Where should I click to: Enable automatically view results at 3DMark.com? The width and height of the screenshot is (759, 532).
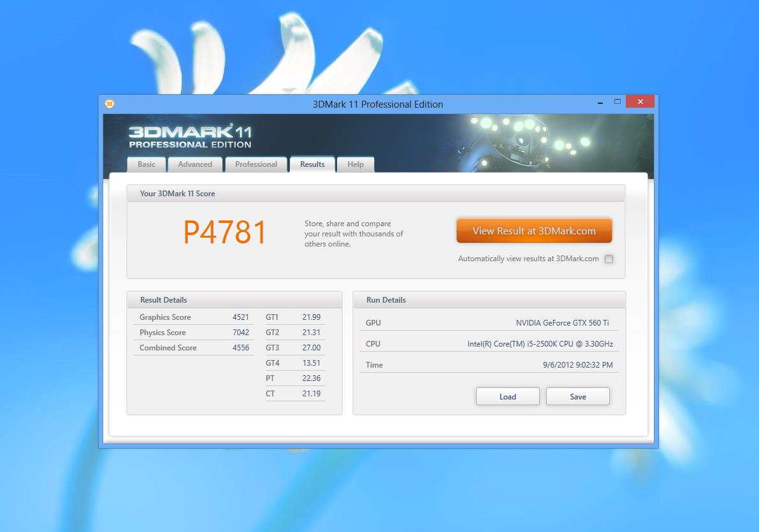tap(609, 259)
